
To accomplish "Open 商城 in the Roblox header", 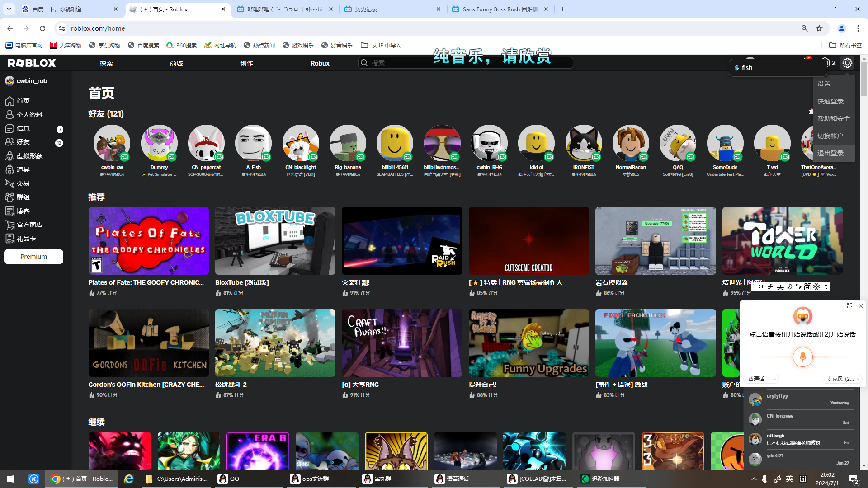I will [176, 63].
